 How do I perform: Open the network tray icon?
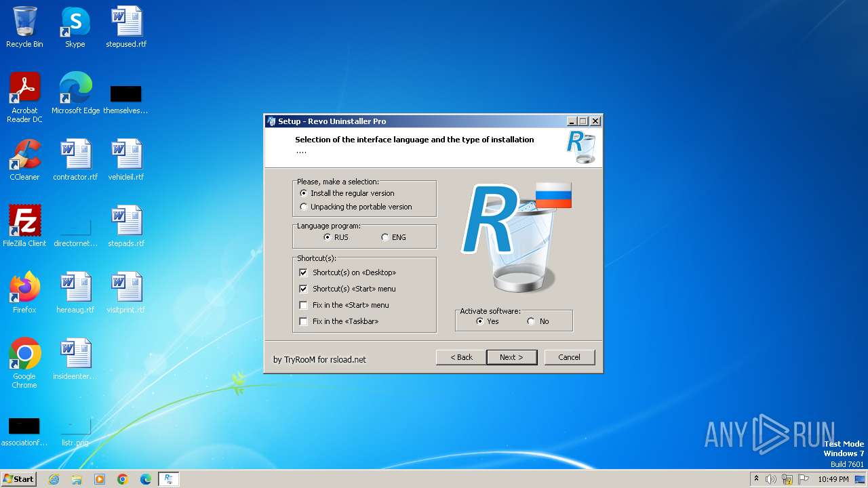pos(787,479)
